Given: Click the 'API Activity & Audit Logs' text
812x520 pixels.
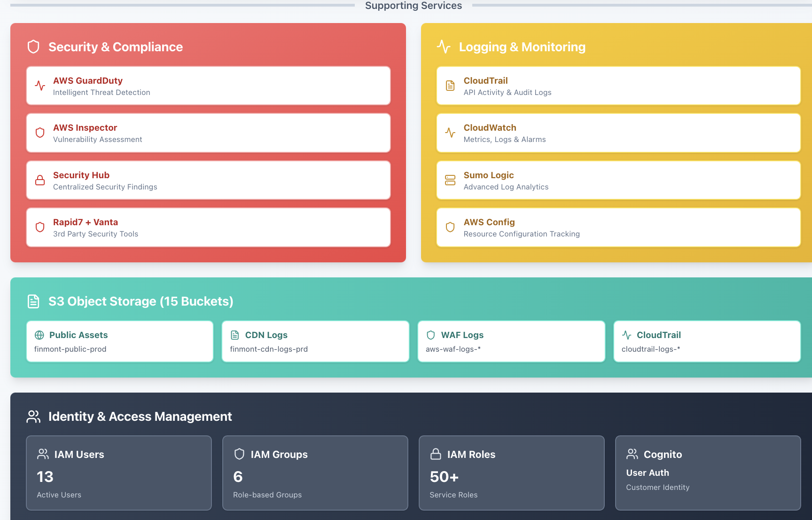Looking at the screenshot, I should tap(507, 93).
